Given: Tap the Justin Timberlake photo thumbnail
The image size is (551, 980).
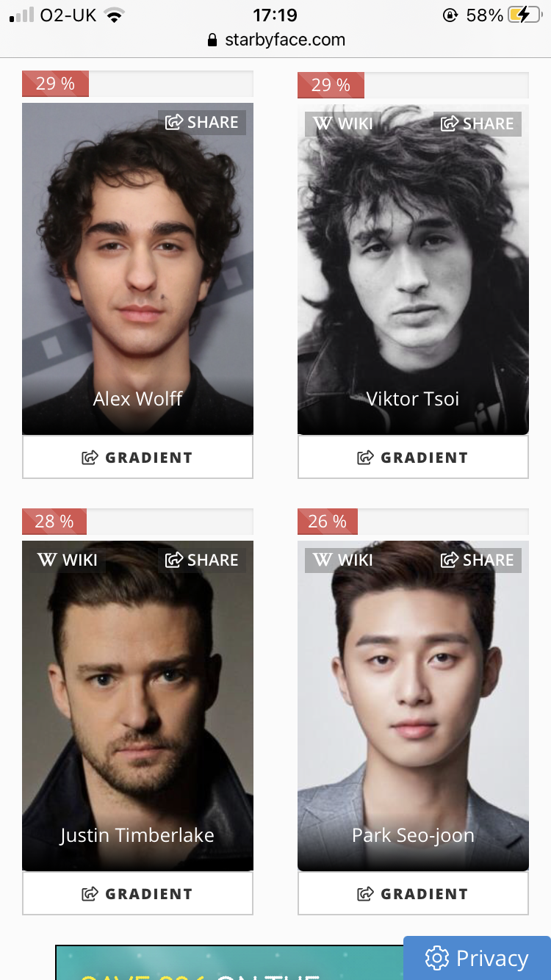Looking at the screenshot, I should point(137,706).
